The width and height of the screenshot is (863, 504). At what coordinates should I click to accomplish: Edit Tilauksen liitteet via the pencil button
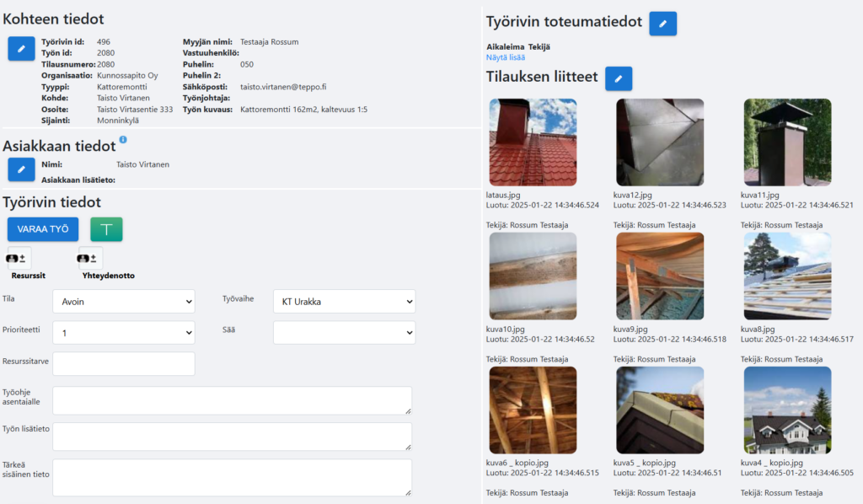click(x=619, y=78)
